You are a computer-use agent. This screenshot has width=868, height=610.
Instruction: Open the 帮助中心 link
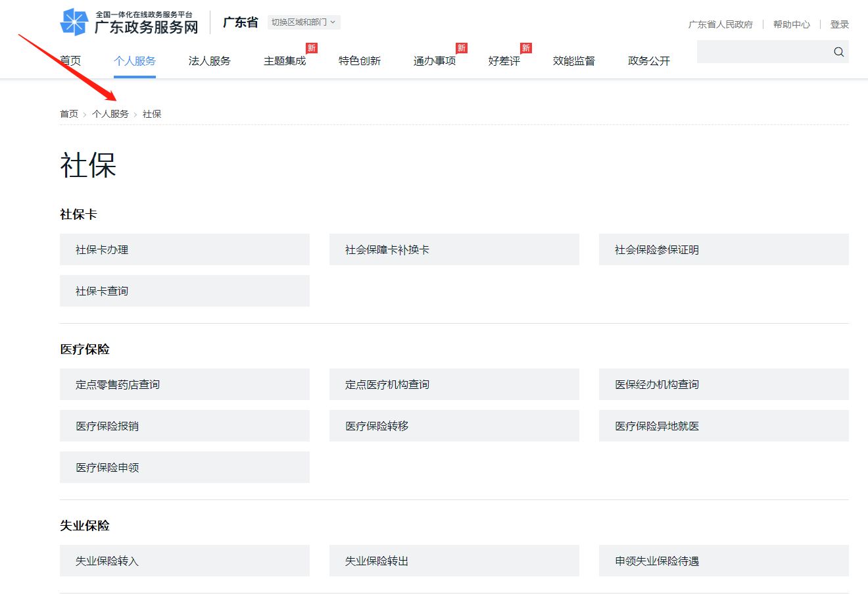pyautogui.click(x=792, y=24)
